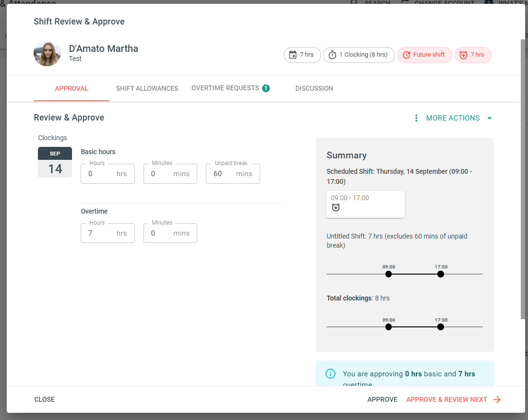Click the Future shift chip
528x420 pixels.
pyautogui.click(x=425, y=55)
